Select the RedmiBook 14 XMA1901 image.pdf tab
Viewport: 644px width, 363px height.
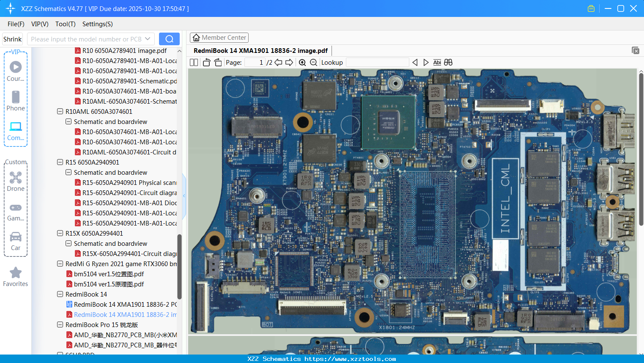tap(260, 51)
